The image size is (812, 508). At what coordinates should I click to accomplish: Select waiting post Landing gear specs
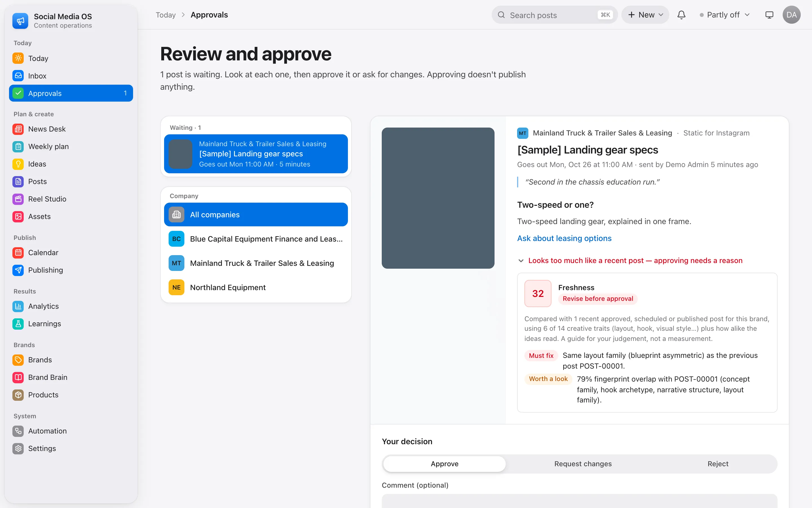click(256, 154)
